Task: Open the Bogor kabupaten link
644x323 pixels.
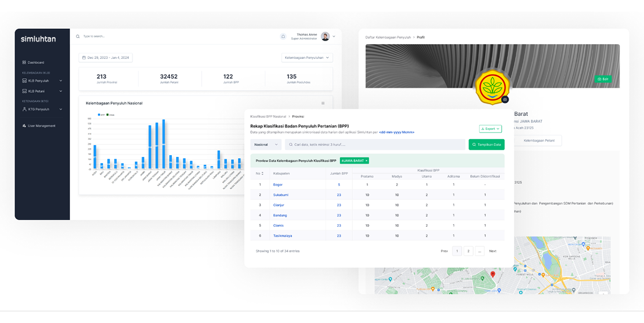Action: [278, 184]
